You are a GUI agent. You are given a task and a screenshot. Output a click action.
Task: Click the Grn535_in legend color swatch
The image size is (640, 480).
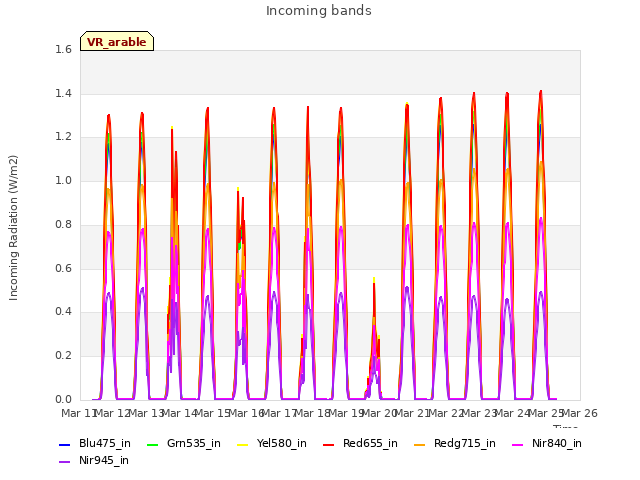coord(152,444)
